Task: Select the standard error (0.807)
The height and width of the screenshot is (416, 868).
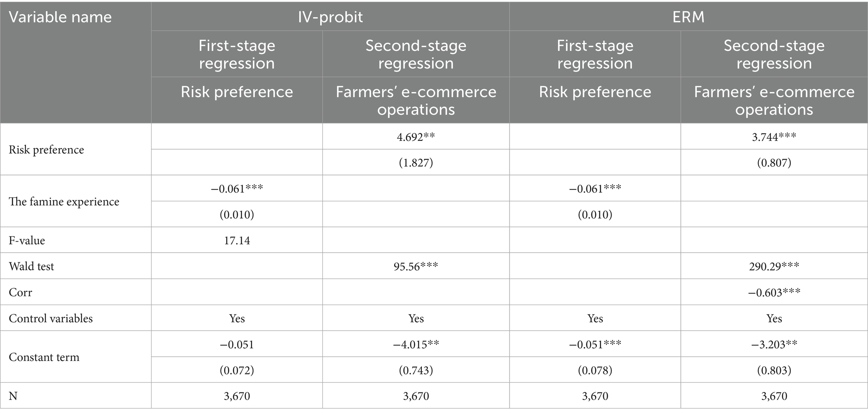Action: pyautogui.click(x=774, y=163)
